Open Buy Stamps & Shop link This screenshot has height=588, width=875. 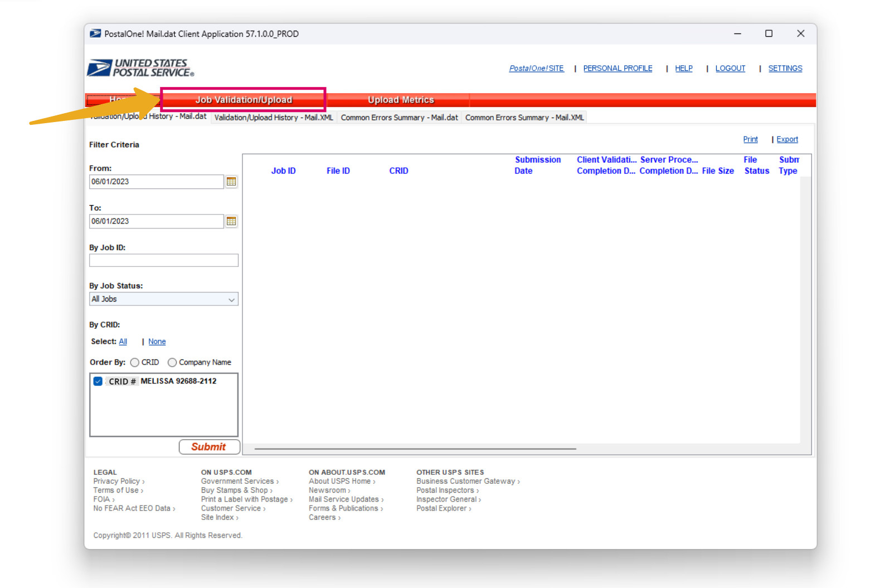click(236, 490)
